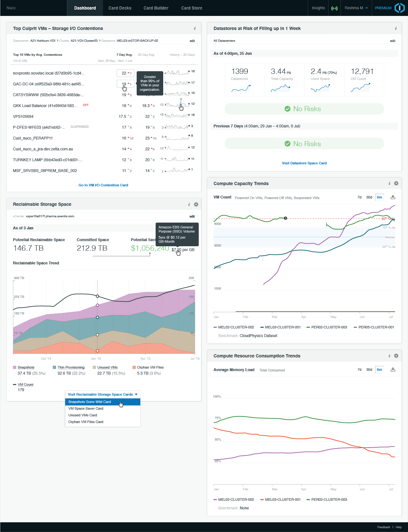Click the event marker on VM Count chart
The height and width of the screenshot is (532, 408).
(286, 218)
